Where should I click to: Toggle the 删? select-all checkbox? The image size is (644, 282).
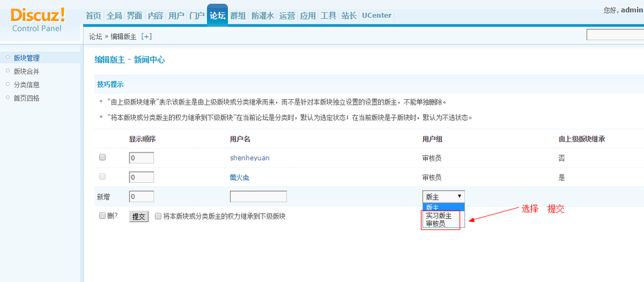click(x=102, y=215)
